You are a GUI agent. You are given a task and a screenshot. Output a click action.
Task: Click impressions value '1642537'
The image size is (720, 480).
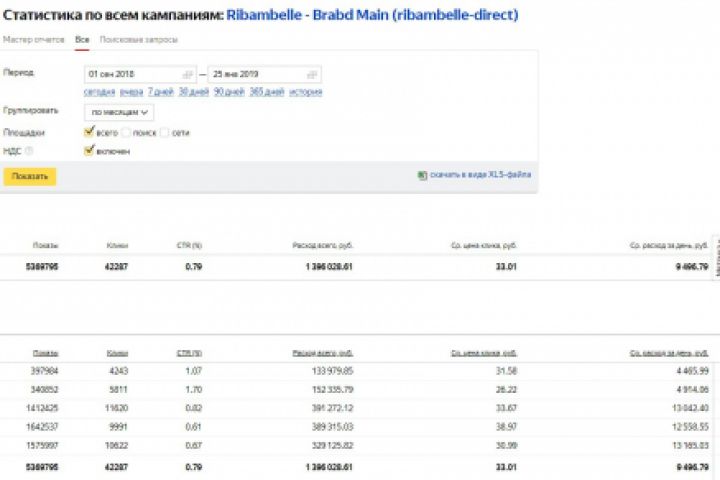point(42,427)
